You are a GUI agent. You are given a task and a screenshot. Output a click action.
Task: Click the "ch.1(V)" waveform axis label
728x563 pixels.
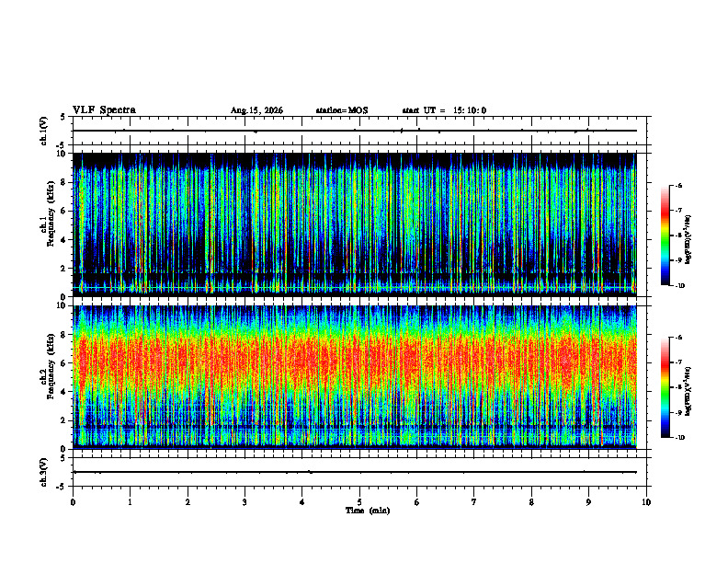[44, 131]
